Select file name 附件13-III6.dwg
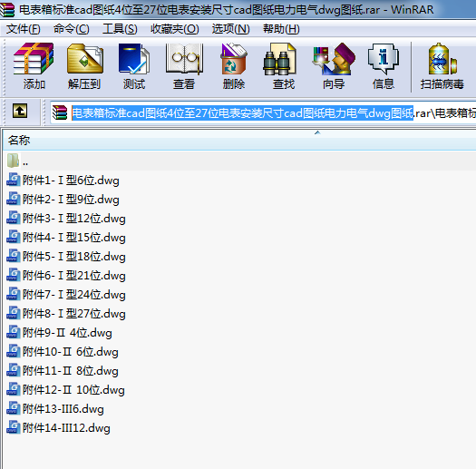Viewport: 476px width, 469px height. coord(63,409)
